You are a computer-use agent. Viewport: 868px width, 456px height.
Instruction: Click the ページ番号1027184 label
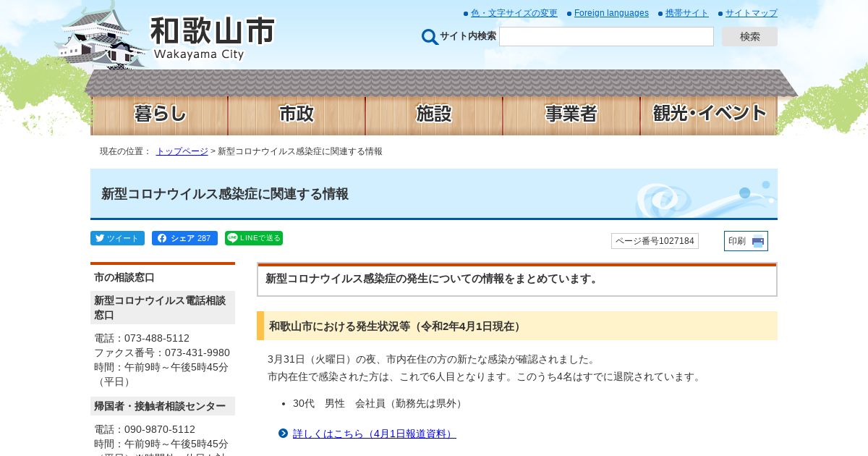[x=655, y=241]
